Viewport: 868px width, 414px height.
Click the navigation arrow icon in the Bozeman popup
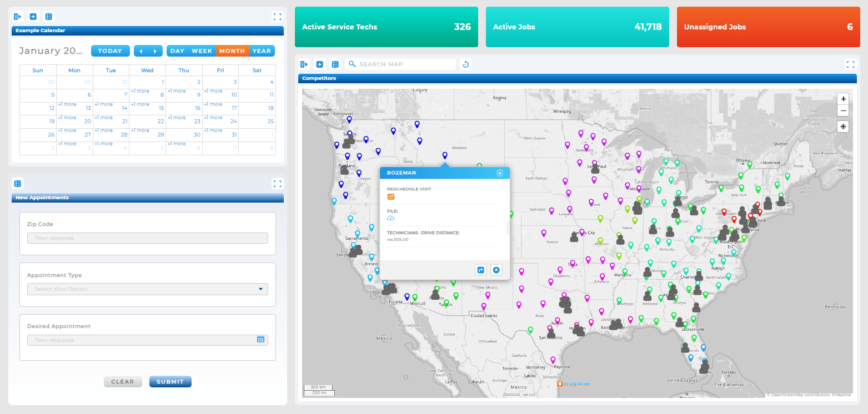pos(496,270)
